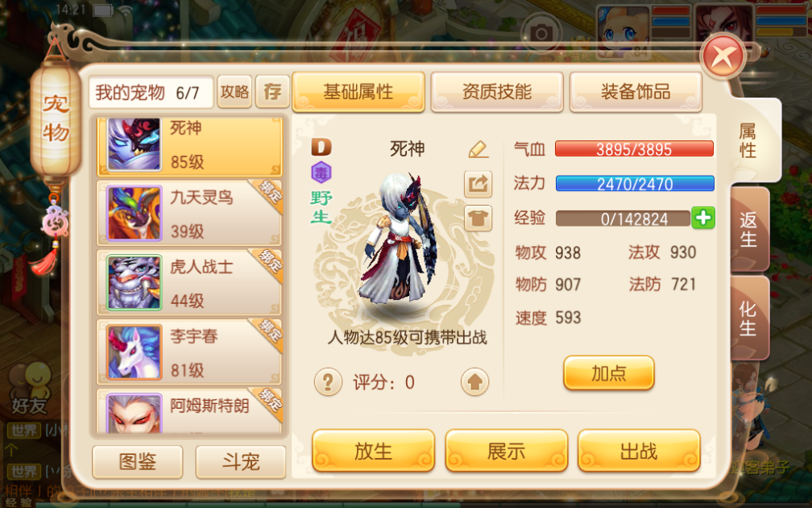Viewport: 812px width, 508px height.
Task: Click the up-arrow icon beside 评分
Action: pyautogui.click(x=474, y=382)
